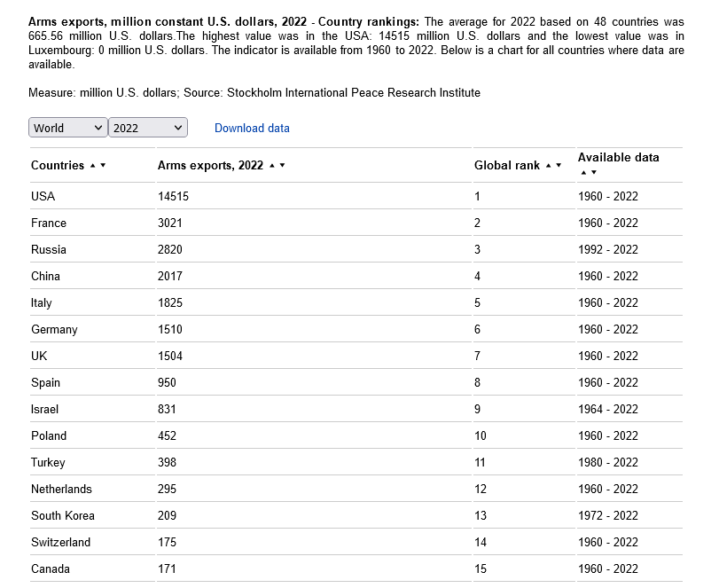This screenshot has width=719, height=588.
Task: Select the USA row country cell
Action: [x=43, y=196]
